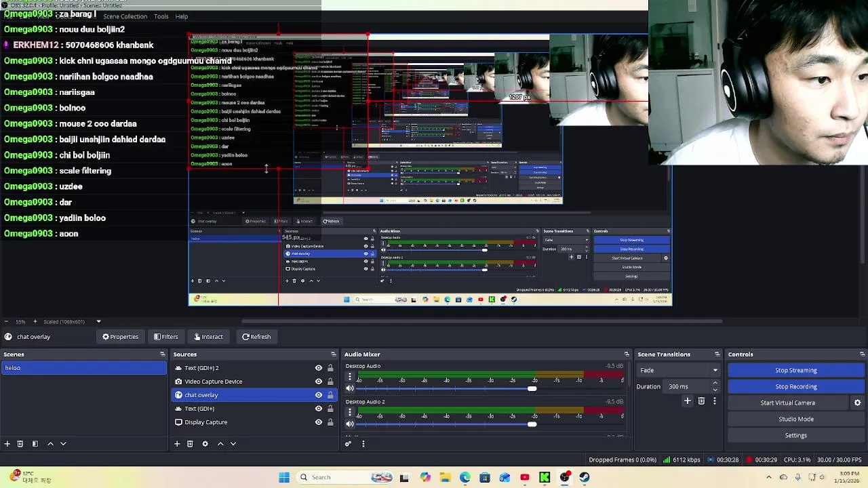Remove scene transition with trash icon
The width and height of the screenshot is (868, 488).
(701, 401)
